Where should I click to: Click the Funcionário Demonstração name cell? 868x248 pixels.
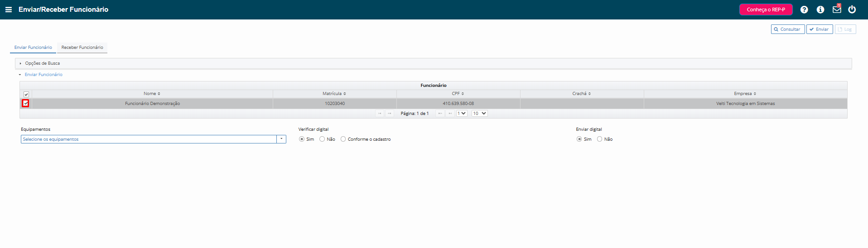tap(152, 104)
